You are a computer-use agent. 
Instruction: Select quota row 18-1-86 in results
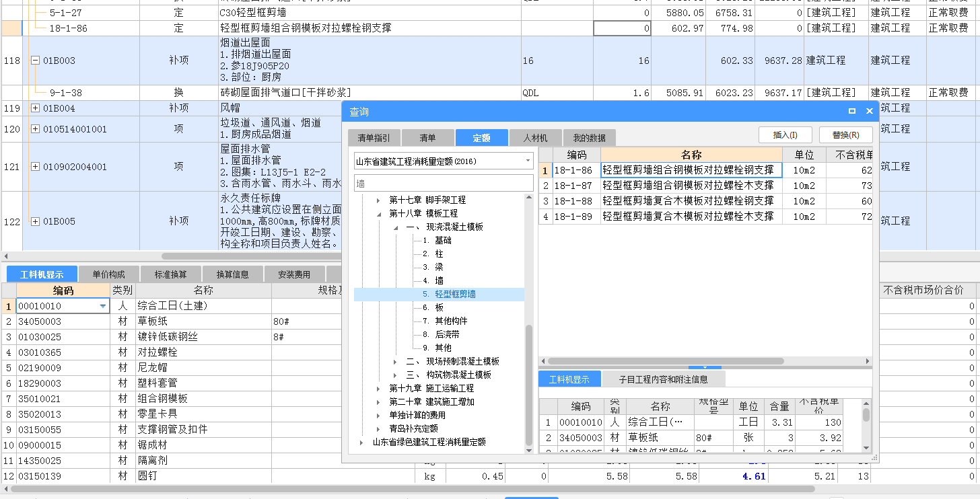(705, 170)
